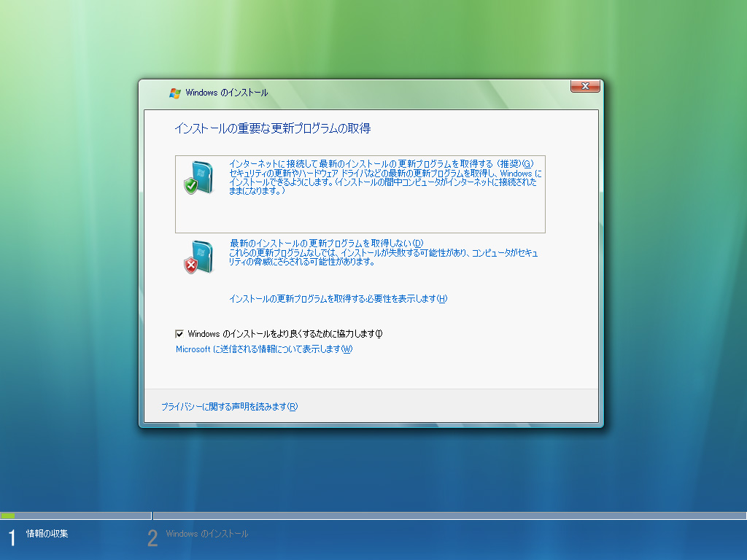Click the heading インストールの重要な更新プログラムの取得
This screenshot has width=747, height=560.
[x=273, y=128]
